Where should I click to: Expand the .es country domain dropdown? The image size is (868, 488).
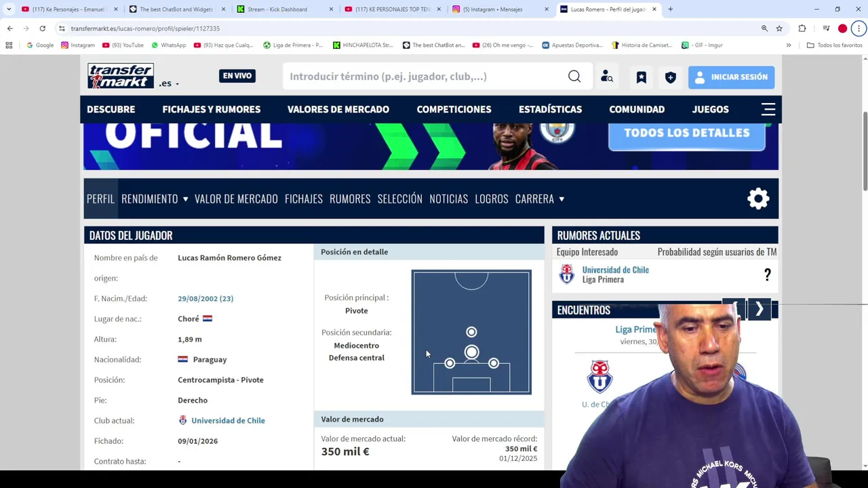point(170,83)
